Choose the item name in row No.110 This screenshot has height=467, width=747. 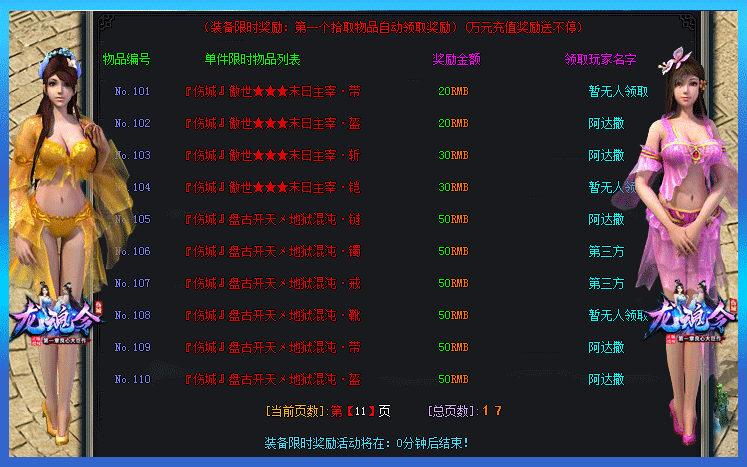click(272, 379)
